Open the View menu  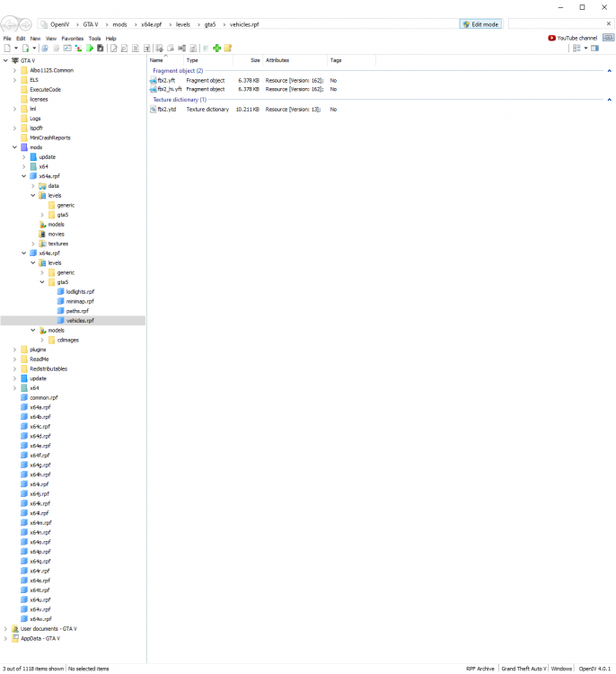tap(51, 39)
